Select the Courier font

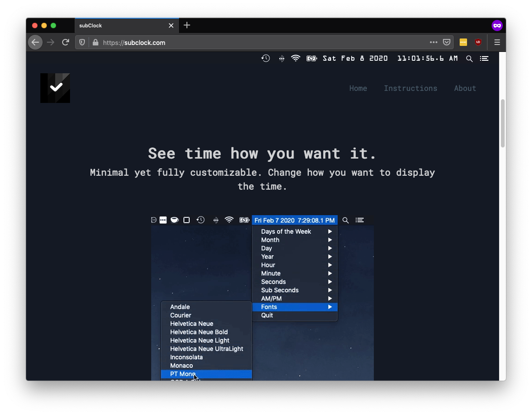click(206, 315)
